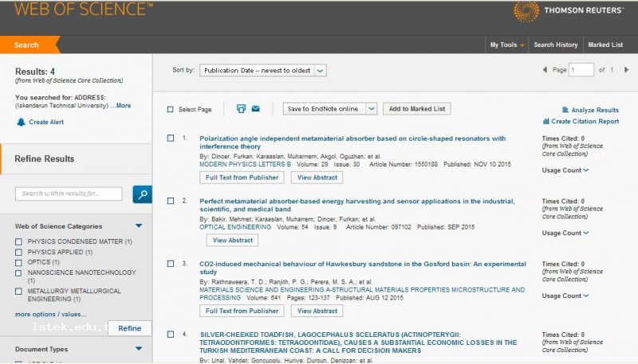This screenshot has width=638, height=364.
Task: Click the Analyze Results icon link
Action: click(x=565, y=110)
